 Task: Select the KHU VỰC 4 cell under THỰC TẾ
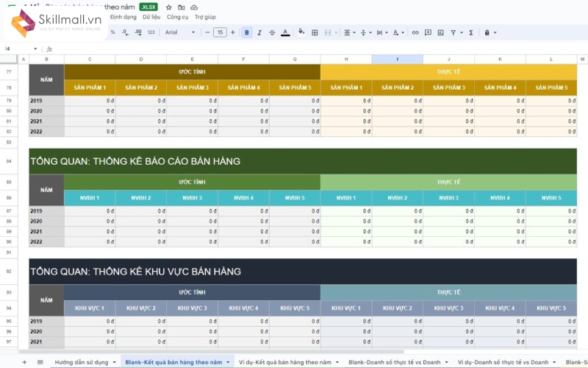click(x=500, y=308)
